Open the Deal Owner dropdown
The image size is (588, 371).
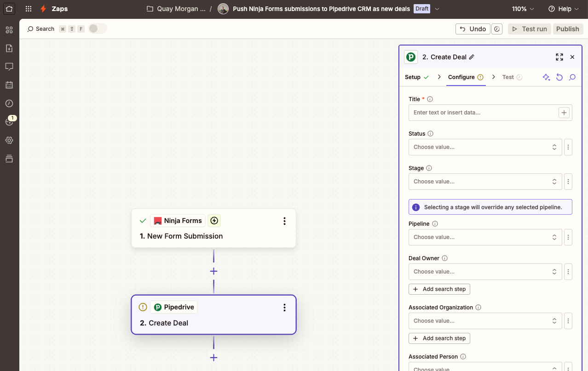click(485, 272)
